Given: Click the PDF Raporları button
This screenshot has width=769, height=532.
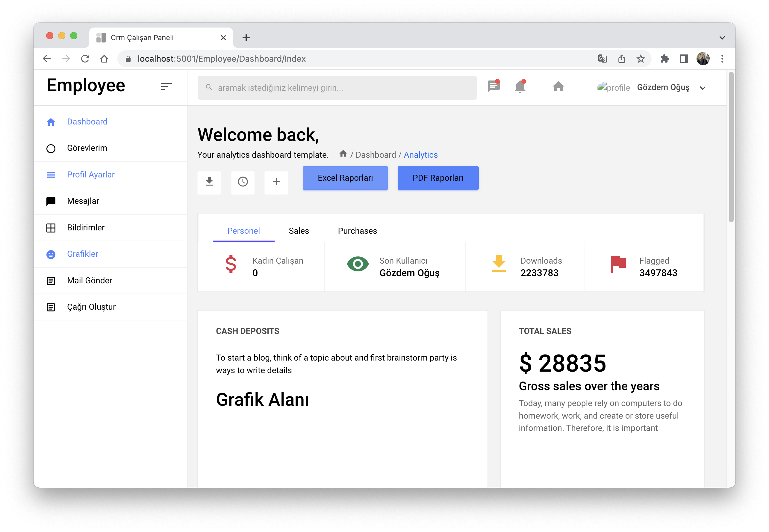Looking at the screenshot, I should point(438,178).
